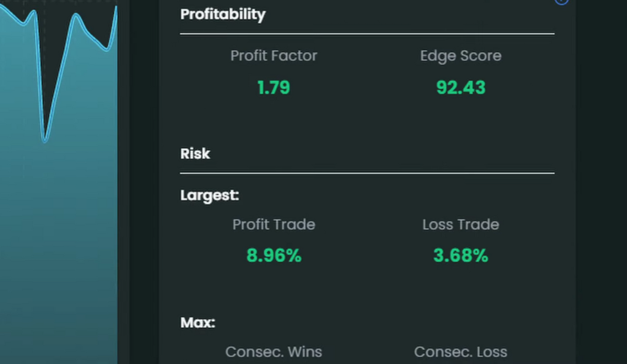Click the divider line under Risk
The width and height of the screenshot is (627, 364).
point(367,173)
